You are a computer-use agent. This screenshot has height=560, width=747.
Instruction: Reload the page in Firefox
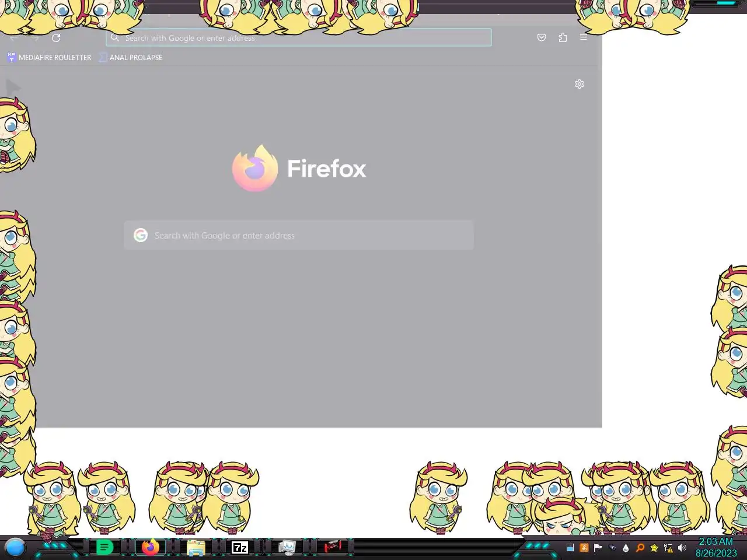pos(56,38)
